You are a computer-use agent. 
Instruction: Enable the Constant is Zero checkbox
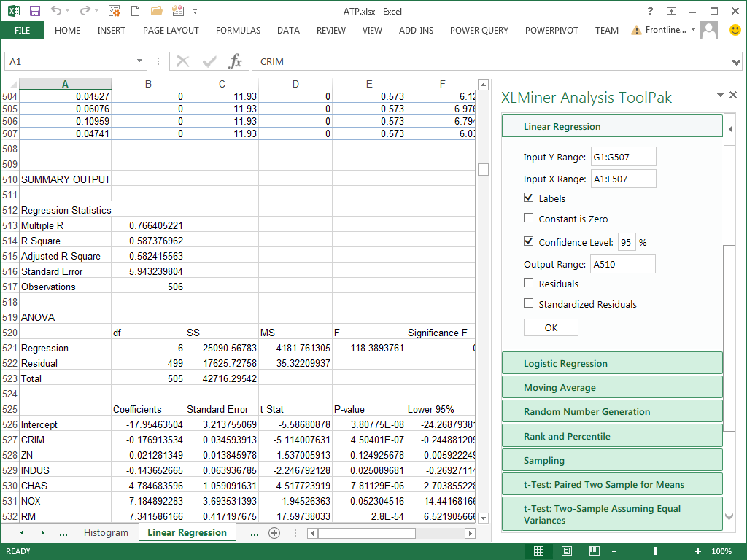(529, 219)
